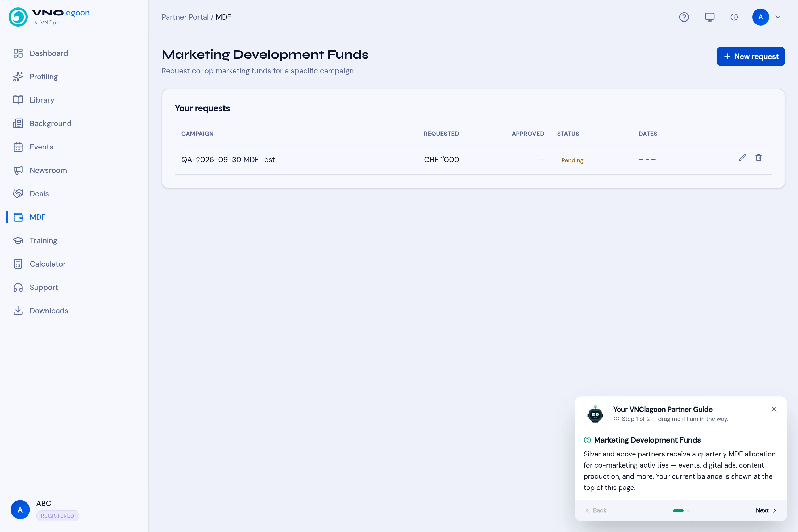
Task: Delete the QA-2026-09-30 MDF Test request
Action: [x=759, y=157]
